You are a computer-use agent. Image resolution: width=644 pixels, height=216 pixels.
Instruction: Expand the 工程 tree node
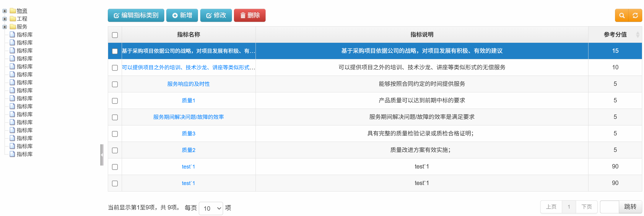pos(5,19)
